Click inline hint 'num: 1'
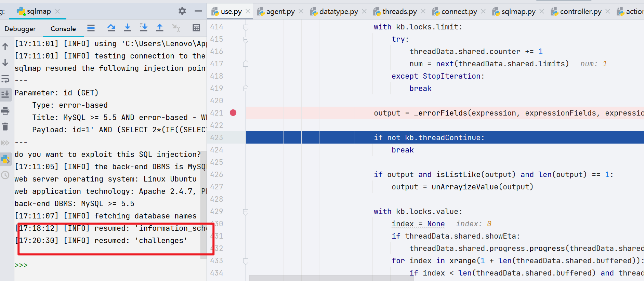644x281 pixels. click(593, 64)
